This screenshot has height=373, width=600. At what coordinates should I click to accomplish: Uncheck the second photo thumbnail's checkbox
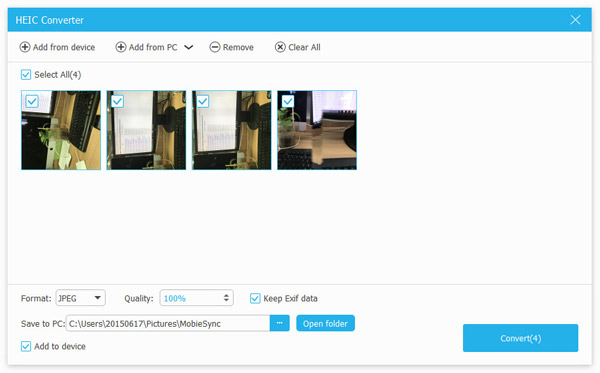(x=117, y=101)
